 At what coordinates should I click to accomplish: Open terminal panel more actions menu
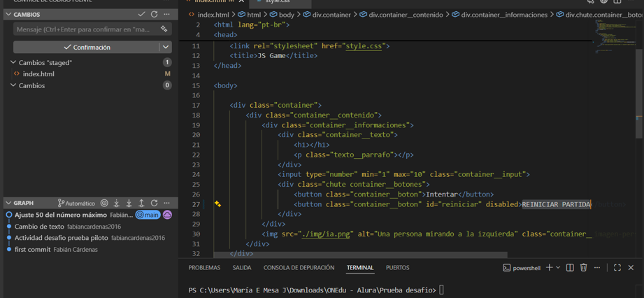[x=597, y=268]
